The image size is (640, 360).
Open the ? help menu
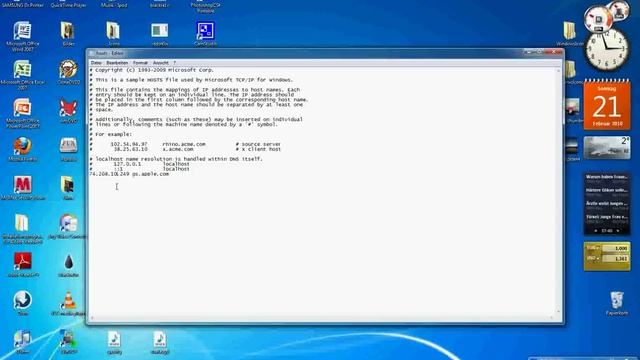pyautogui.click(x=174, y=63)
